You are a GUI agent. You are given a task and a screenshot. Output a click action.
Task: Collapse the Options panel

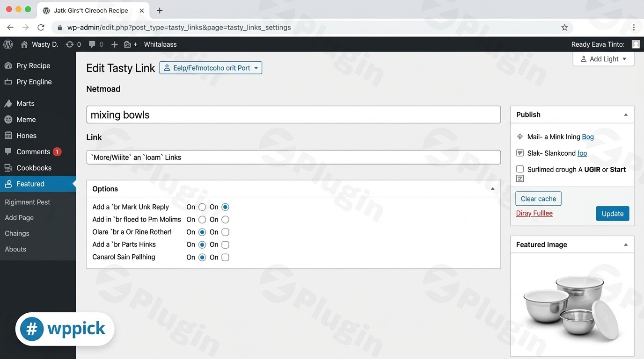492,189
